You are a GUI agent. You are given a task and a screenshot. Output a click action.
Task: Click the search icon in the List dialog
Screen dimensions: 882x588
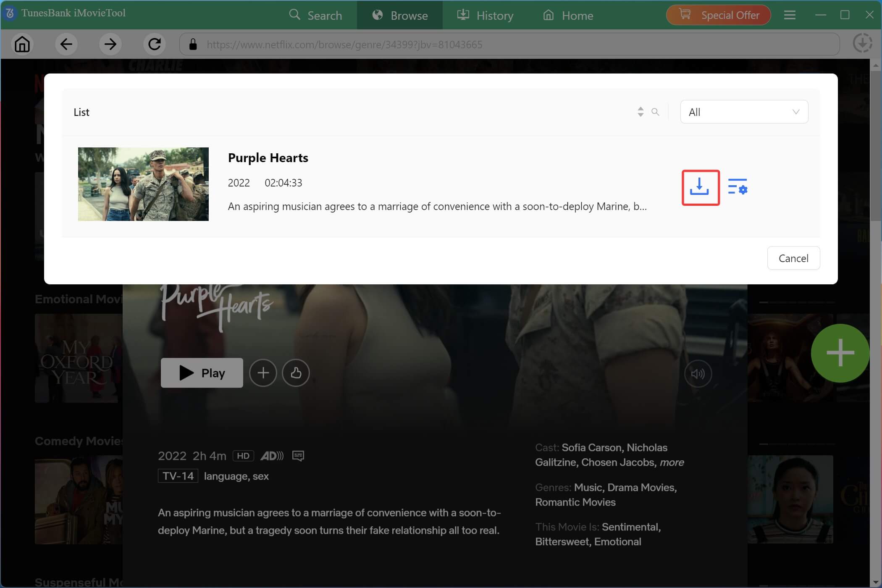[x=655, y=112]
